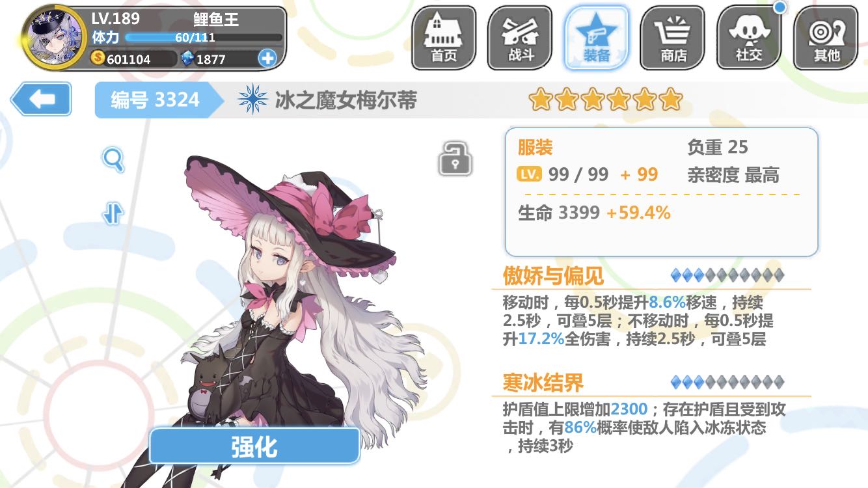The width and height of the screenshot is (868, 488).
Task: Select the 寒冰结界 skill heading
Action: click(543, 383)
